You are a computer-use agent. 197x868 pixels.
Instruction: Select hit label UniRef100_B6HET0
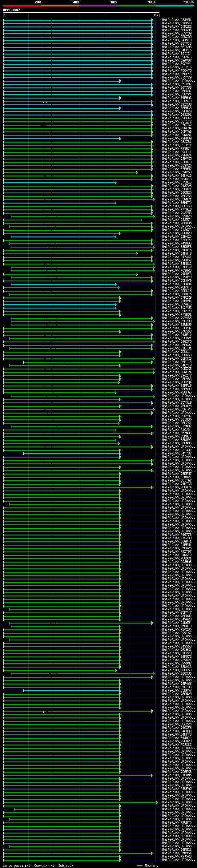click(177, 203)
